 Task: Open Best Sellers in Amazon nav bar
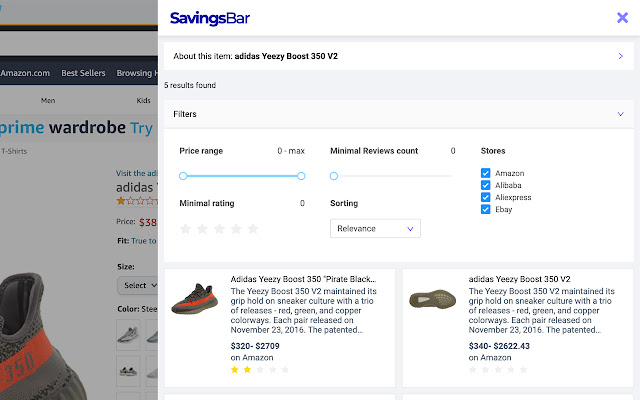(x=83, y=73)
